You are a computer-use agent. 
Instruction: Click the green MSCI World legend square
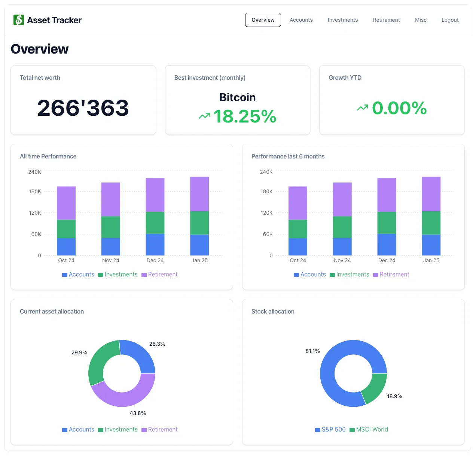point(351,430)
